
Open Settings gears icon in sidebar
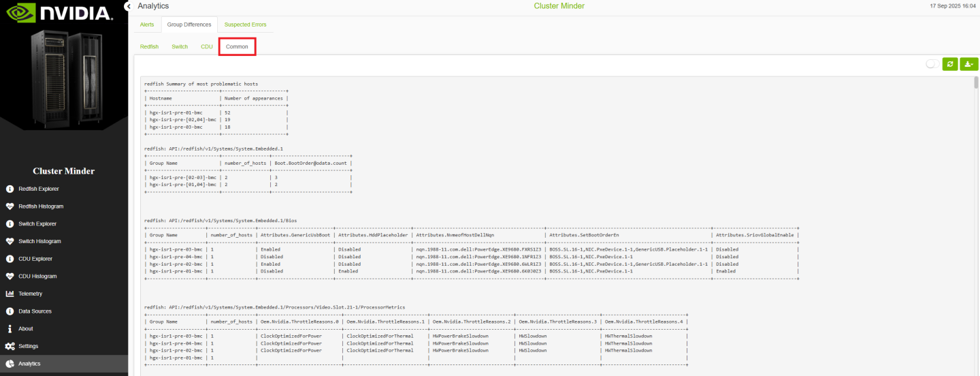click(10, 346)
